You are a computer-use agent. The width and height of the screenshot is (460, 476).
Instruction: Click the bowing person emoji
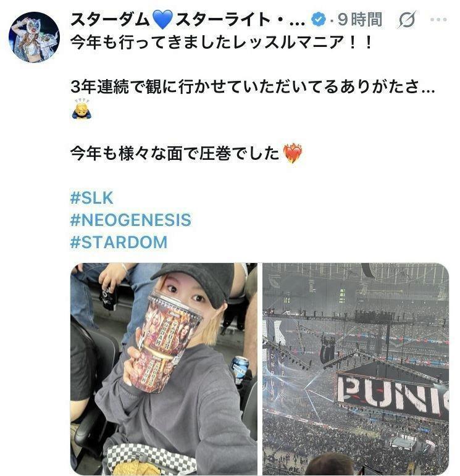click(x=82, y=109)
